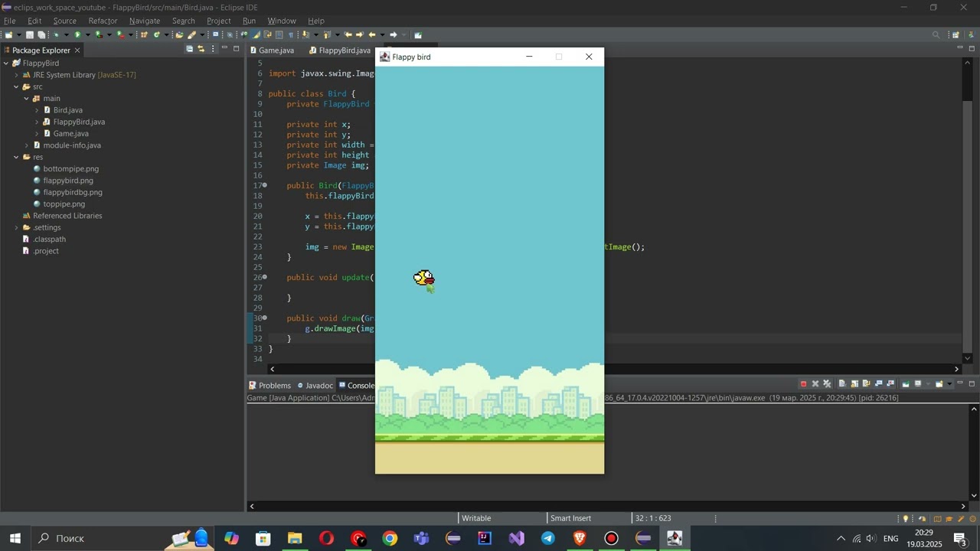Click the Save toolbar icon
980x551 pixels.
30,34
